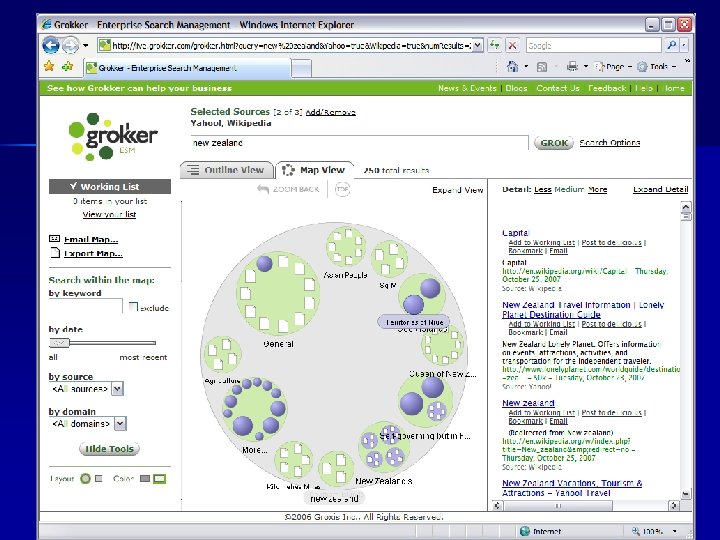
Task: Click the Blogs link in green bar
Action: (516, 88)
